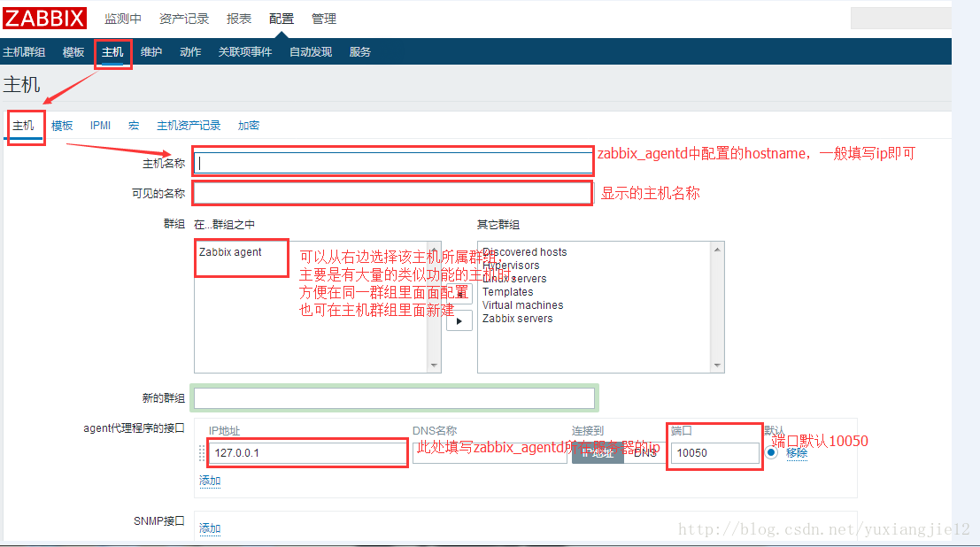Click up arrow of other groups scrollbar
Image resolution: width=980 pixels, height=547 pixels.
717,250
